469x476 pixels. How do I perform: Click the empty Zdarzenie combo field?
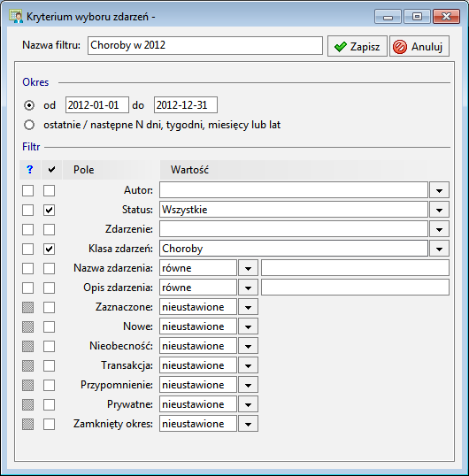point(294,229)
